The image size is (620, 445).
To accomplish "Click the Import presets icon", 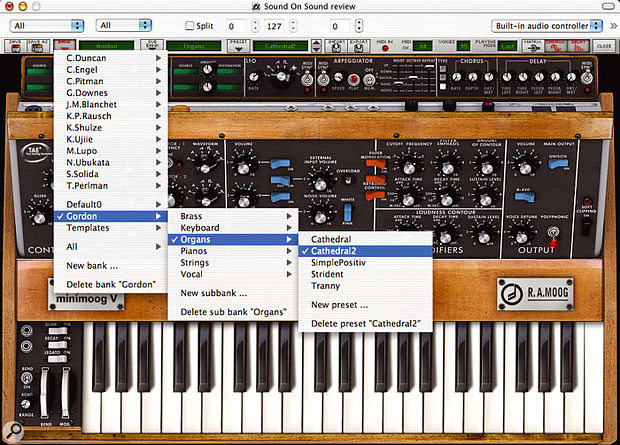I will coord(336,46).
